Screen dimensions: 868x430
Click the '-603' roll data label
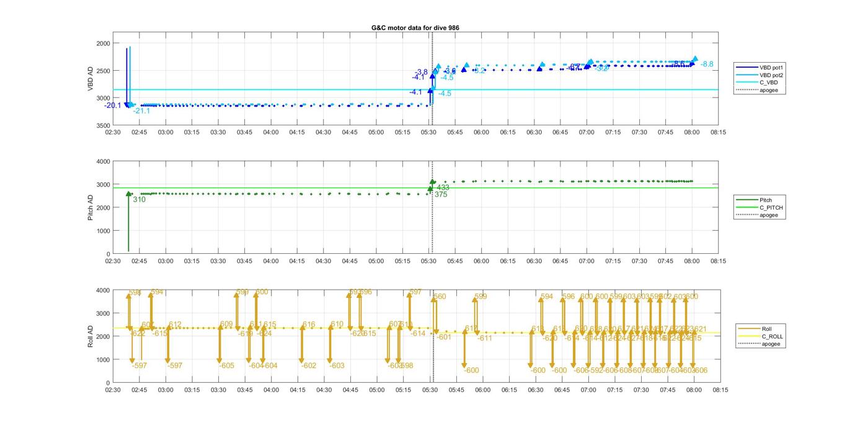click(337, 365)
